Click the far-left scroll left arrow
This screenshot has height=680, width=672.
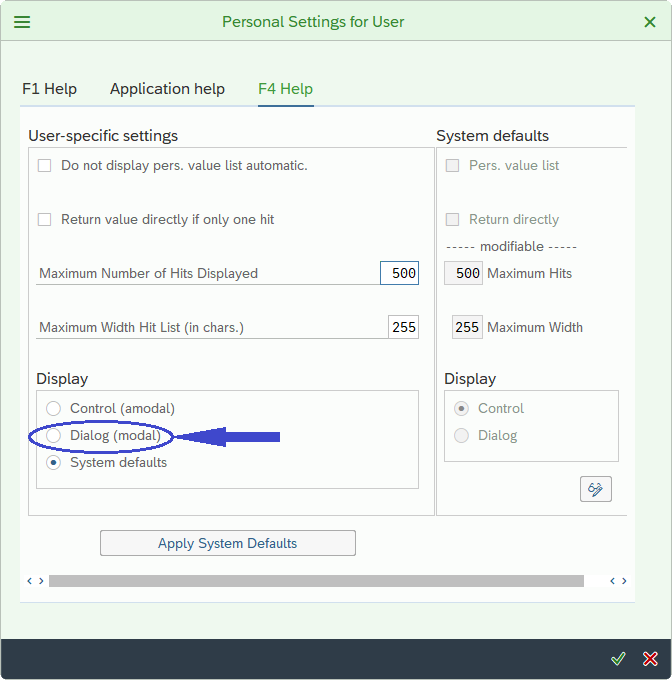click(29, 581)
